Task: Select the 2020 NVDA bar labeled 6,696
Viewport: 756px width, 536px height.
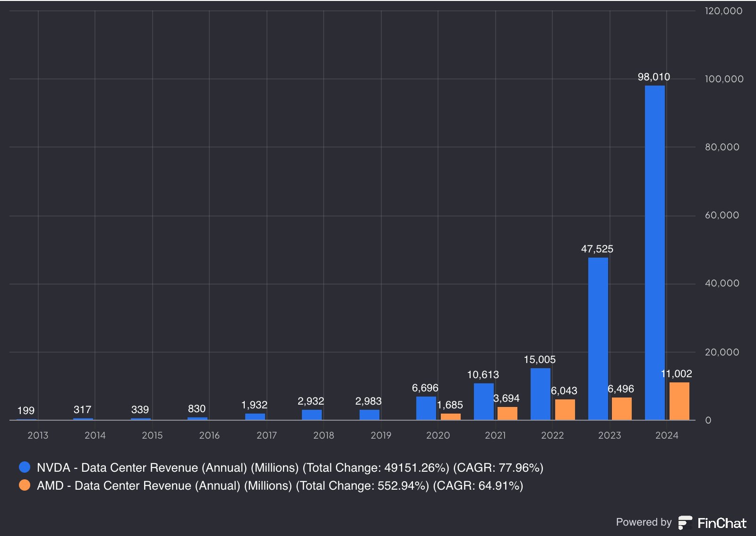Action: 426,408
